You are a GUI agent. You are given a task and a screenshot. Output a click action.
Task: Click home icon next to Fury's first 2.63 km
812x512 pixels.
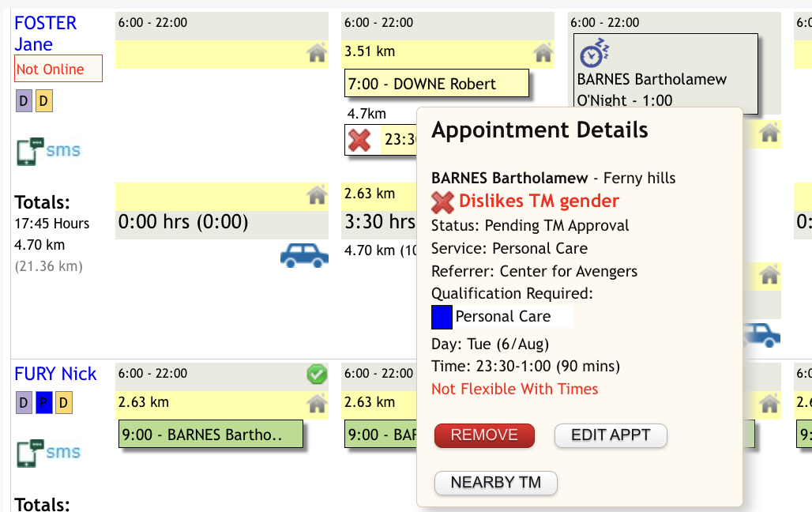click(x=317, y=404)
